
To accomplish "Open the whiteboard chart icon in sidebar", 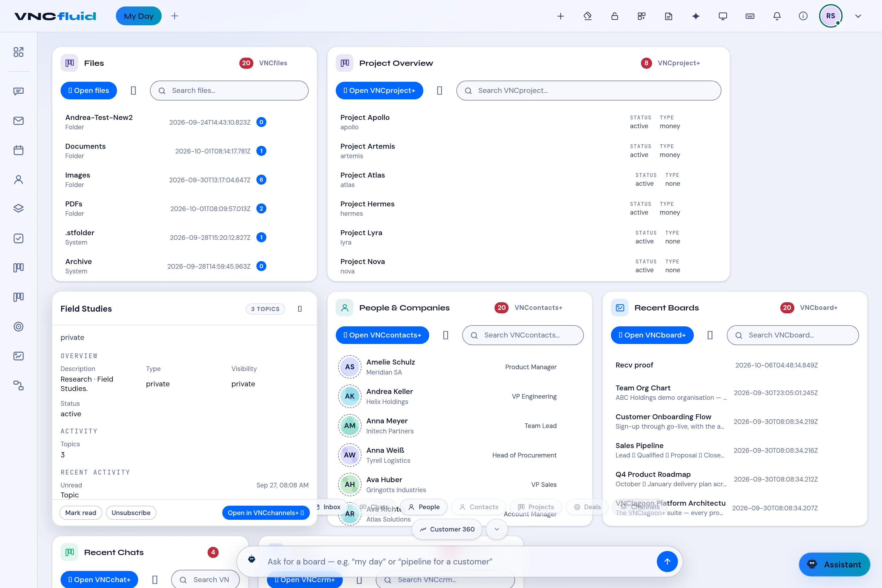I will (18, 356).
